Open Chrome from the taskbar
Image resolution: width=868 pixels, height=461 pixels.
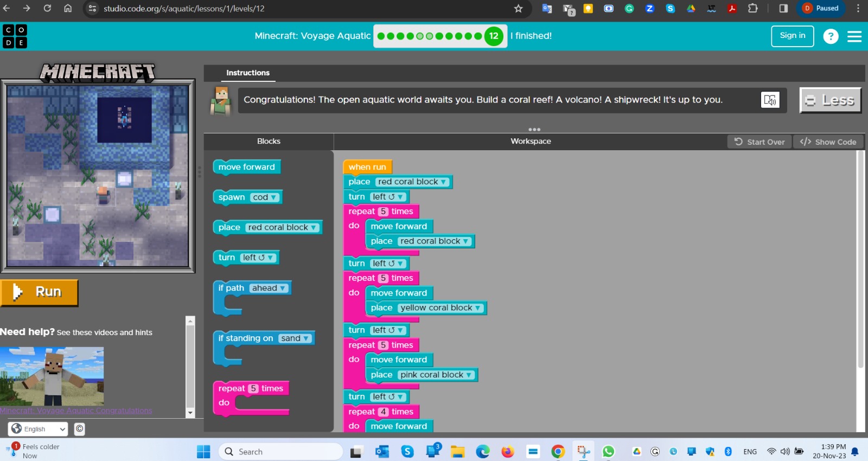coord(558,451)
